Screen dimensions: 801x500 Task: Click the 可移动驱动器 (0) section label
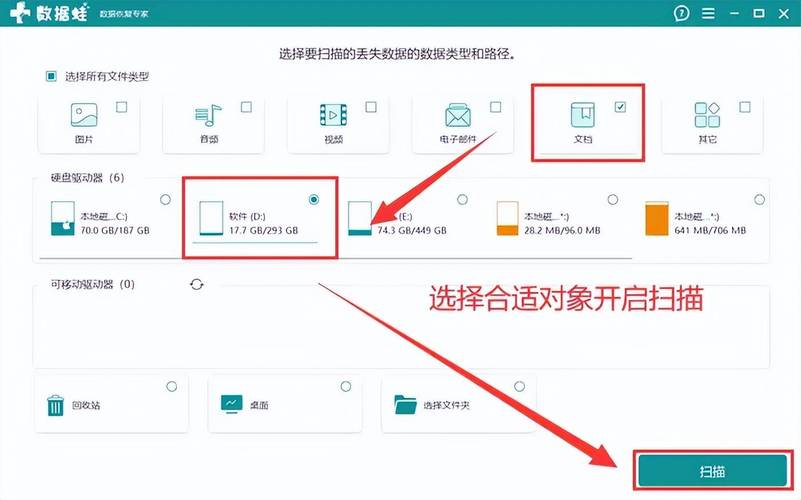coord(92,284)
